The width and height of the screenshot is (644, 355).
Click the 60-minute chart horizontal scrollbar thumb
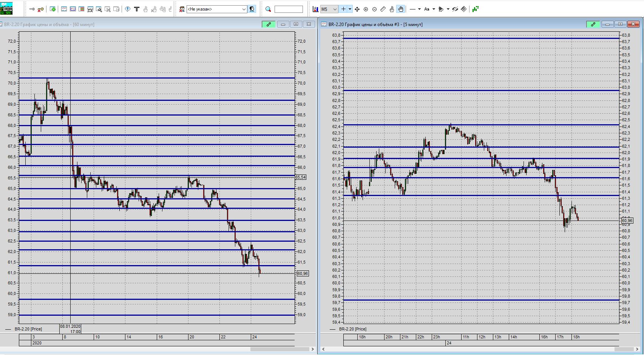tap(280, 349)
